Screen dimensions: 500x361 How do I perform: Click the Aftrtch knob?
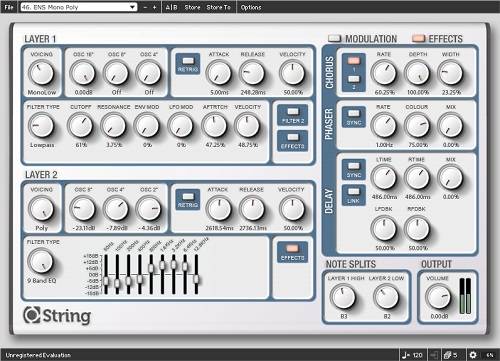tap(214, 126)
